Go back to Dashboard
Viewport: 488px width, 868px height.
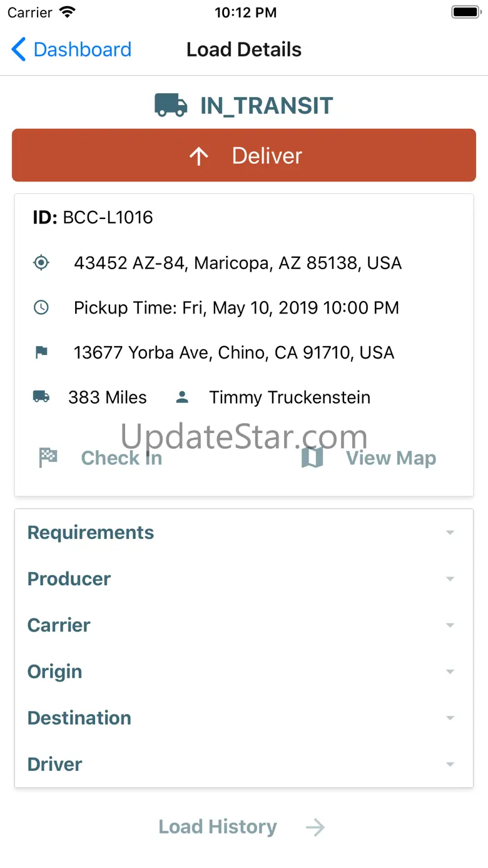point(71,49)
